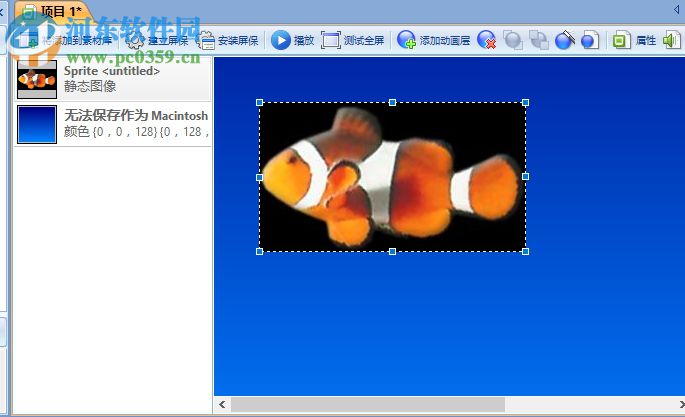685x417 pixels.
Task: Click the horizontal scrollbar left arrow
Action: (222, 404)
